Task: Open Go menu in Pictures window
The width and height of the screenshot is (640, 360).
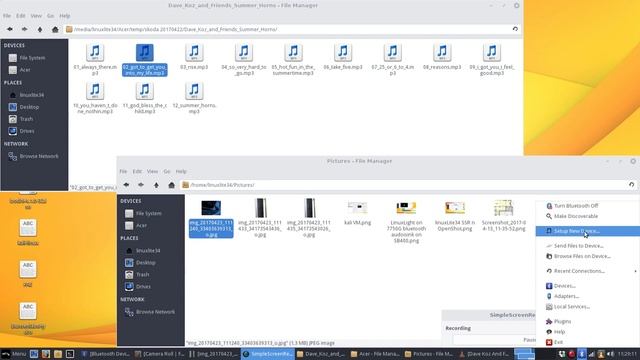Action: (x=167, y=171)
